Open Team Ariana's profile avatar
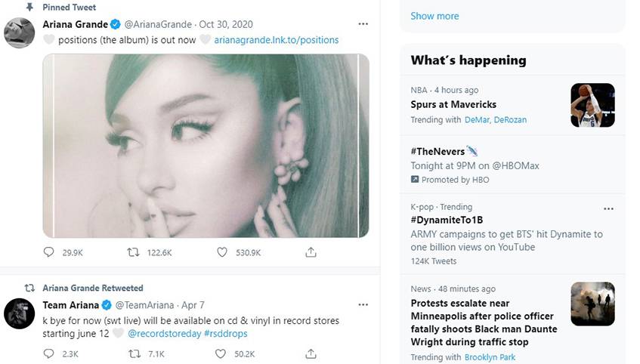Image resolution: width=640 pixels, height=364 pixels. (19, 313)
